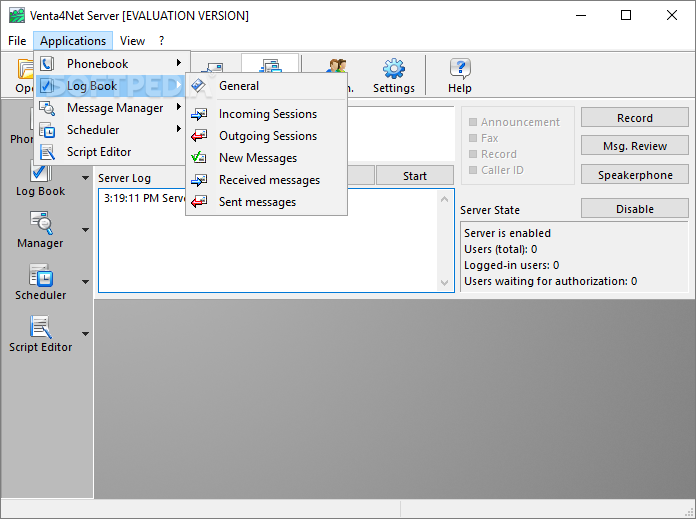The image size is (696, 519).
Task: Expand Message Manager submenu arrow
Action: 178,107
